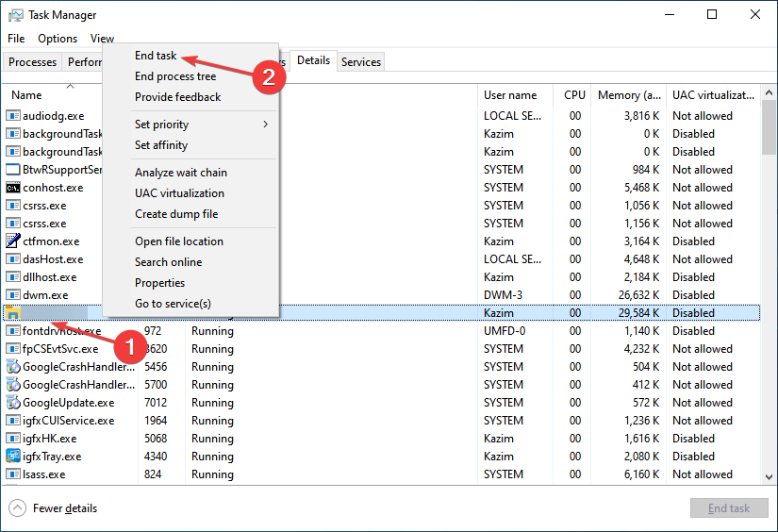The height and width of the screenshot is (532, 778).
Task: Click the audiodg.exe process icon
Action: [13, 116]
